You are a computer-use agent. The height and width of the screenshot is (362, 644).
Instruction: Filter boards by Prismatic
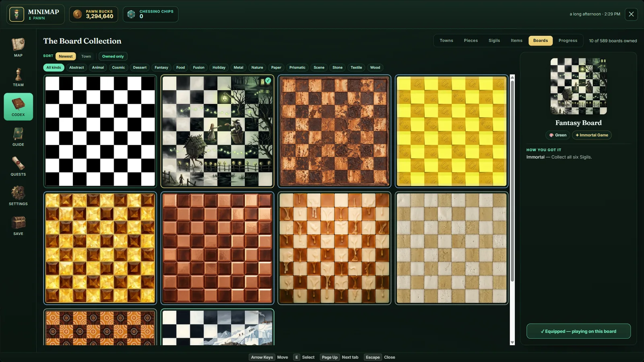click(297, 68)
